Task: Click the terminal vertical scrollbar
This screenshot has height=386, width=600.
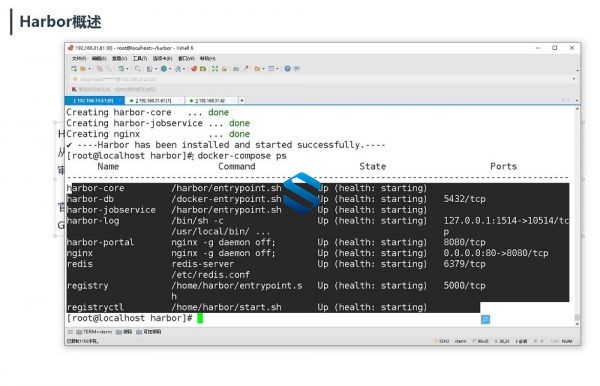Action: click(577, 216)
